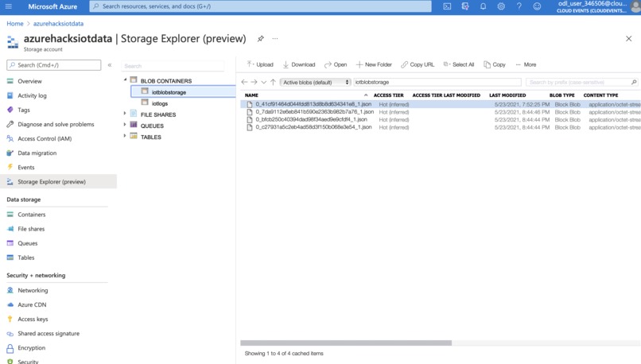Image resolution: width=641 pixels, height=364 pixels.
Task: Open Containers under Data storage
Action: click(32, 215)
